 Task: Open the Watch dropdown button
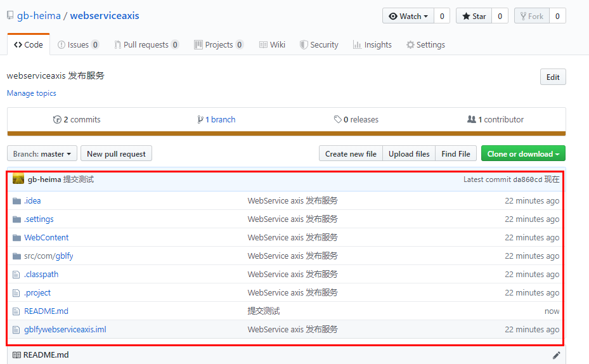tap(408, 16)
